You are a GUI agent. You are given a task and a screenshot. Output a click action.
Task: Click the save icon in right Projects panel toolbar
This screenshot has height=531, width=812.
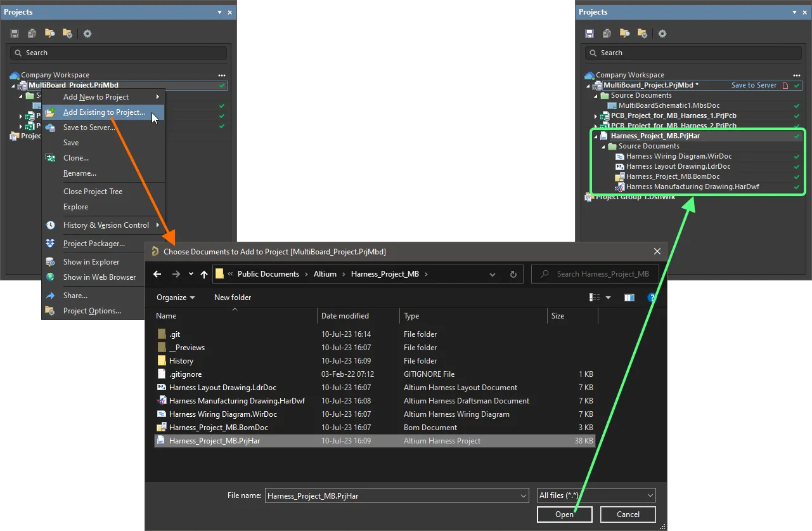590,34
